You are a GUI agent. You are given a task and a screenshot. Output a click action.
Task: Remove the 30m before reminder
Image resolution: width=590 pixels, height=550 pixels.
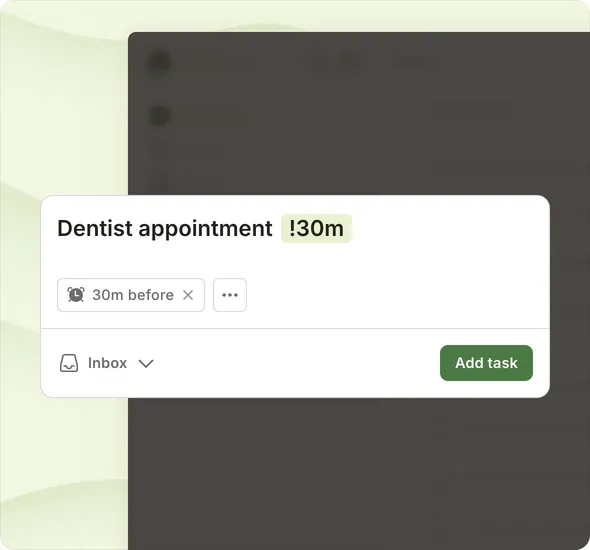click(188, 295)
